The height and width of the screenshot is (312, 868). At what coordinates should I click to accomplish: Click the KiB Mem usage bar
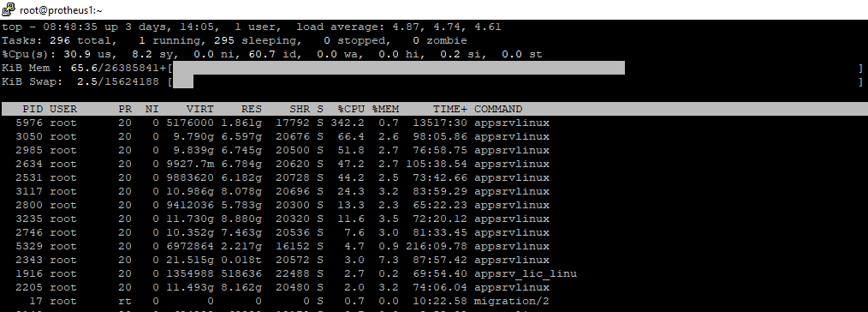[x=399, y=69]
